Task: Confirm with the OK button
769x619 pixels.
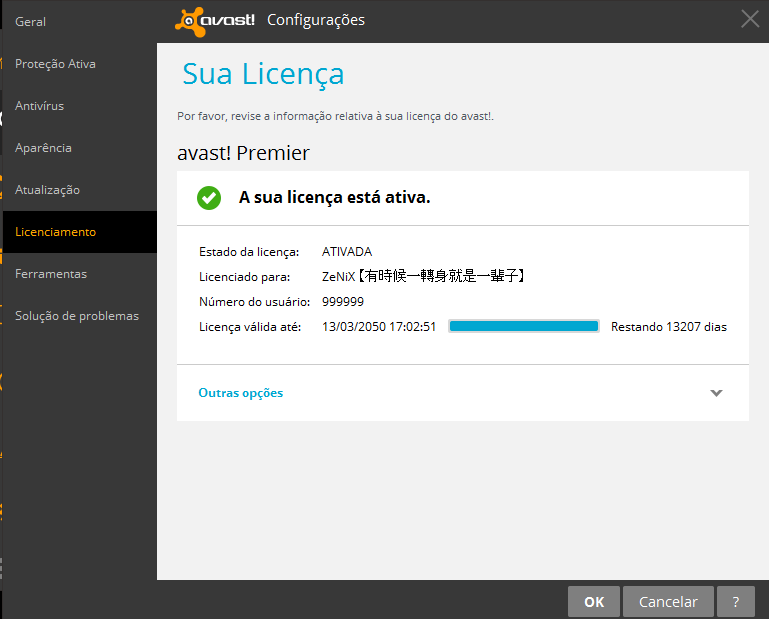Action: [594, 601]
